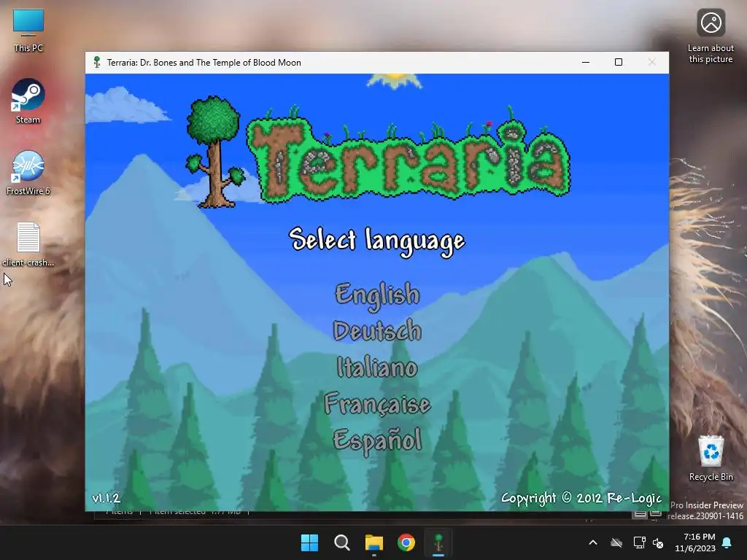Select the Française language option

[x=377, y=404]
